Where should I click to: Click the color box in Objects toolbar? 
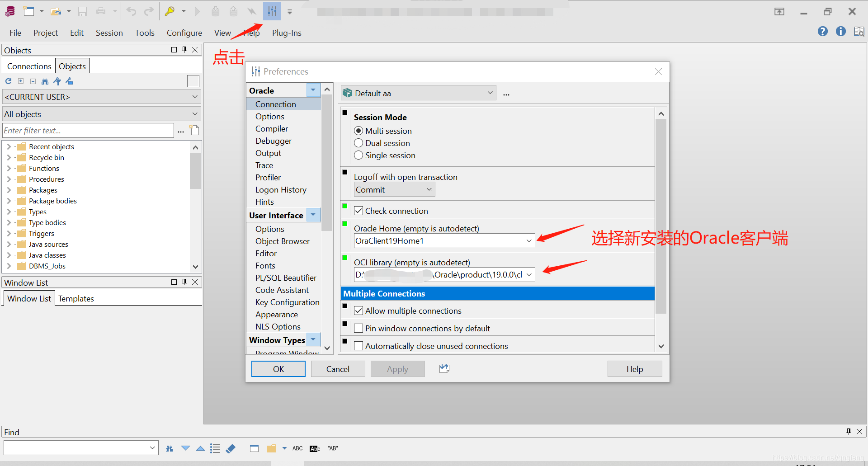click(193, 81)
